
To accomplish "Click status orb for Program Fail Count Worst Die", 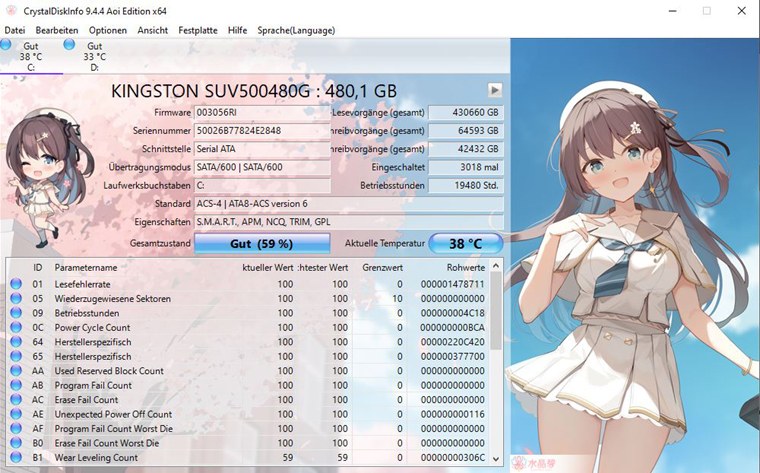I will tap(16, 428).
